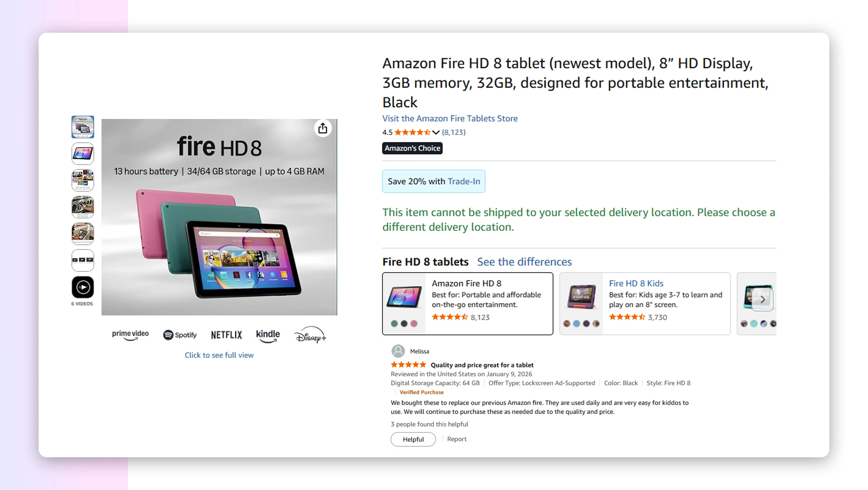Select the Amazon Fire HD 8 card
The height and width of the screenshot is (490, 868).
(467, 303)
